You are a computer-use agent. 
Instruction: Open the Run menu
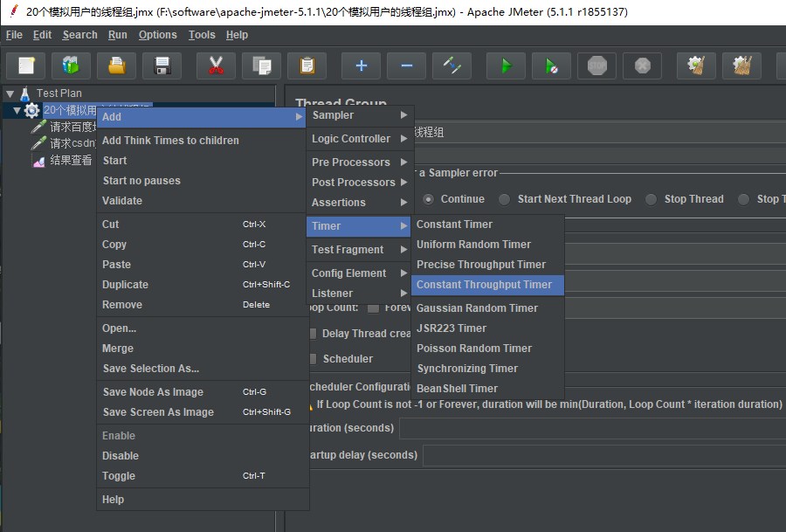coord(117,35)
